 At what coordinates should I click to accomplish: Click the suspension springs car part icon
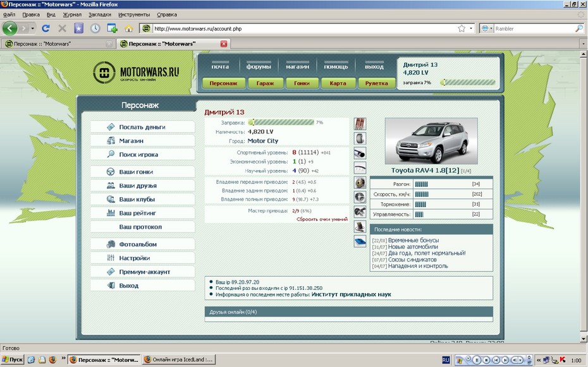[x=360, y=124]
